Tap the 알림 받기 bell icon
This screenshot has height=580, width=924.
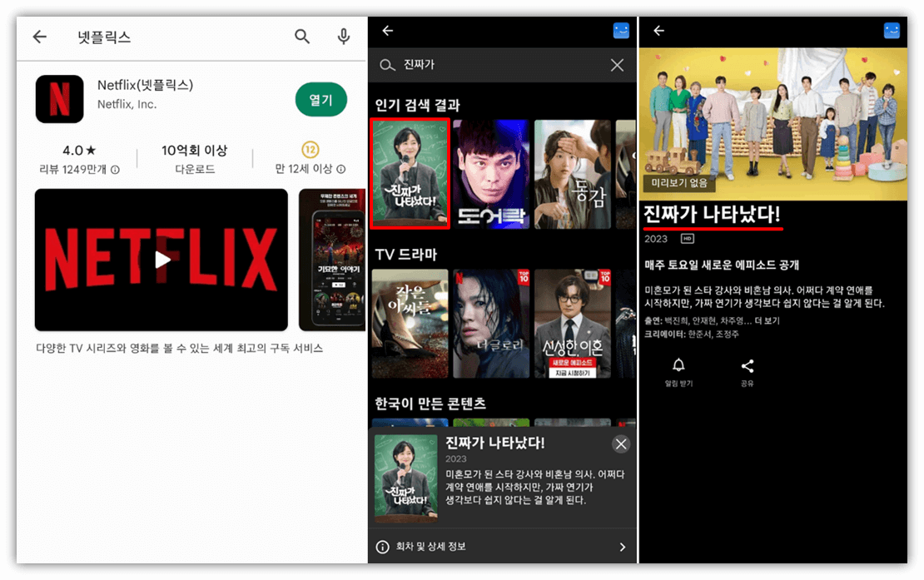[x=678, y=365]
